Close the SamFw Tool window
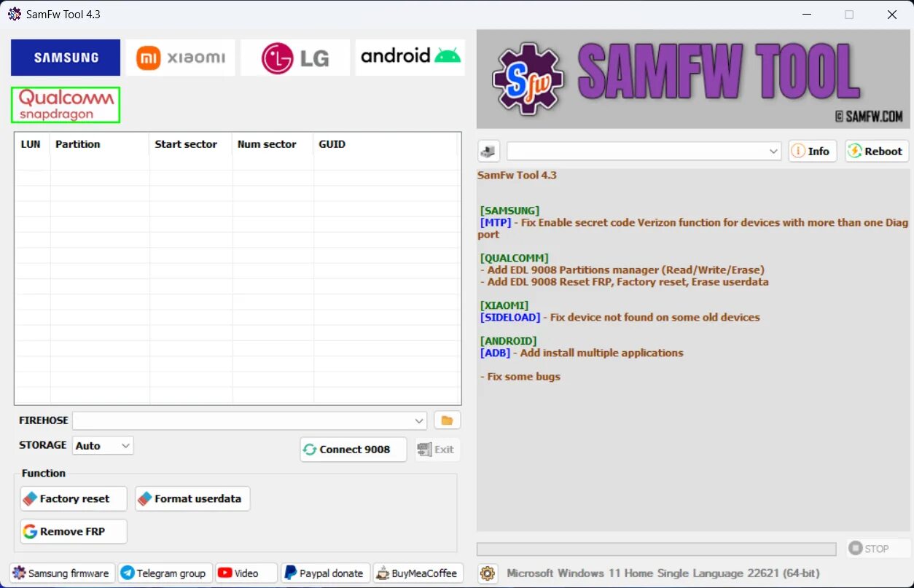Viewport: 914px width, 588px height. click(x=891, y=15)
